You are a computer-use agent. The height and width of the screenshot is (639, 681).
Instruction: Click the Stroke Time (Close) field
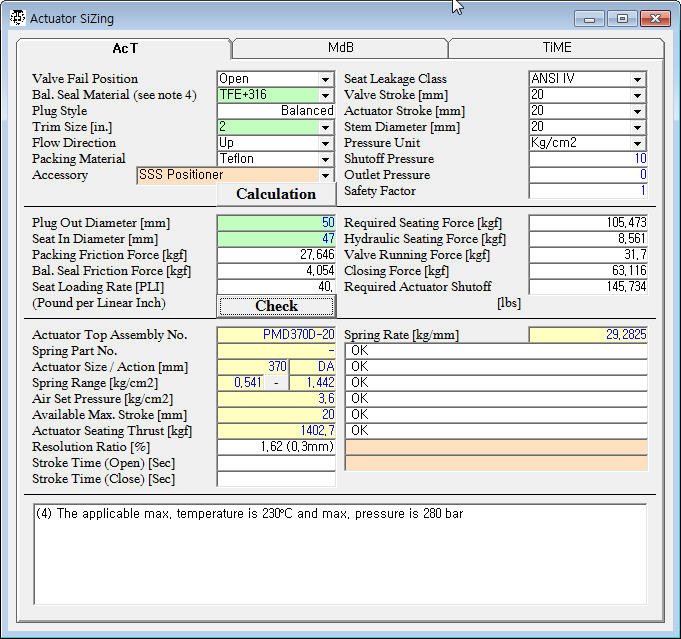[x=276, y=479]
